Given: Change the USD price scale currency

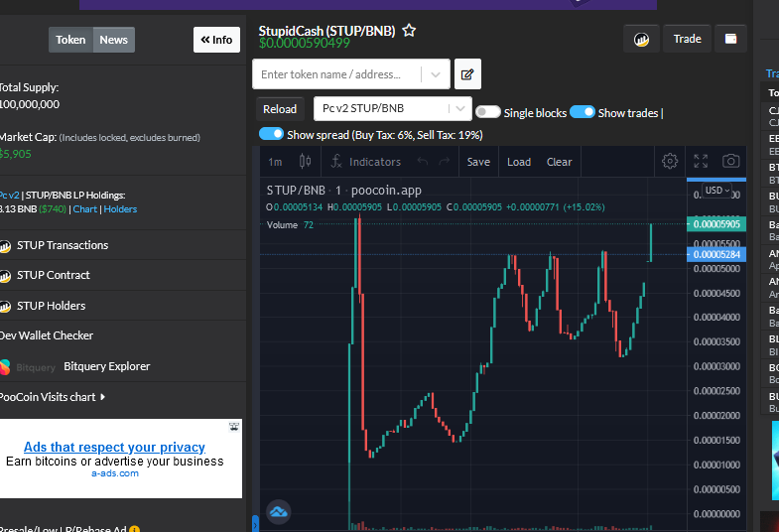Looking at the screenshot, I should (717, 191).
